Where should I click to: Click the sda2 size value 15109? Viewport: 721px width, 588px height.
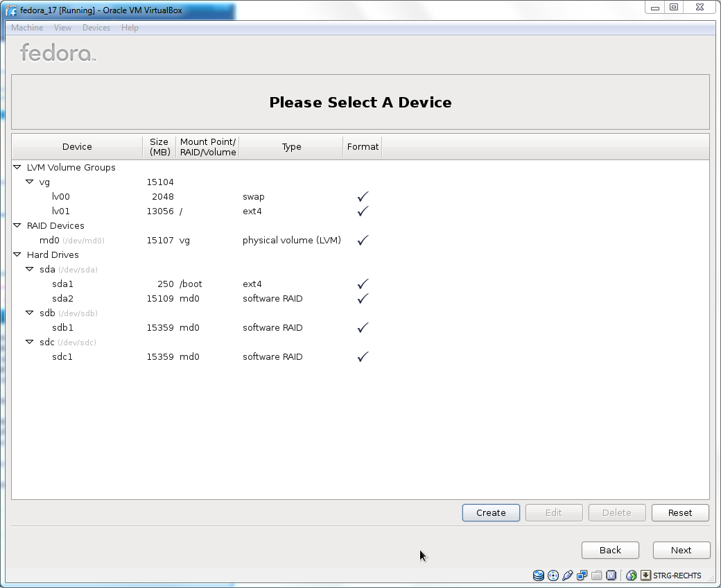tap(160, 298)
